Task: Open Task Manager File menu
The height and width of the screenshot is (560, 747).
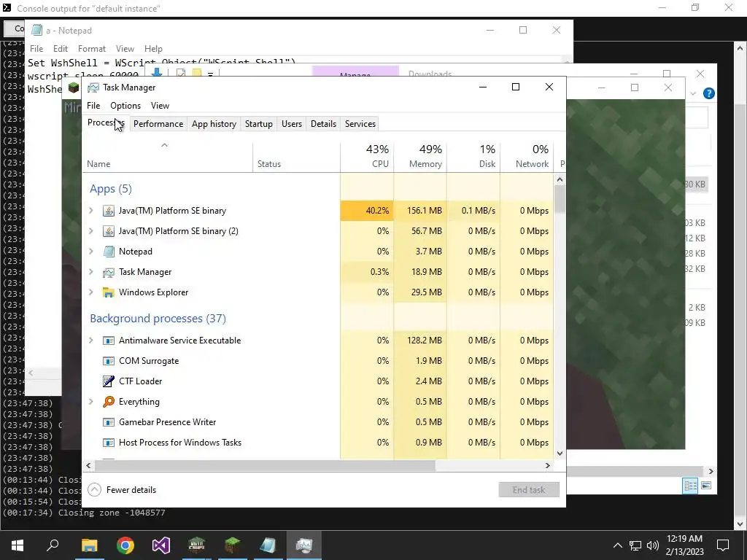Action: pyautogui.click(x=93, y=106)
